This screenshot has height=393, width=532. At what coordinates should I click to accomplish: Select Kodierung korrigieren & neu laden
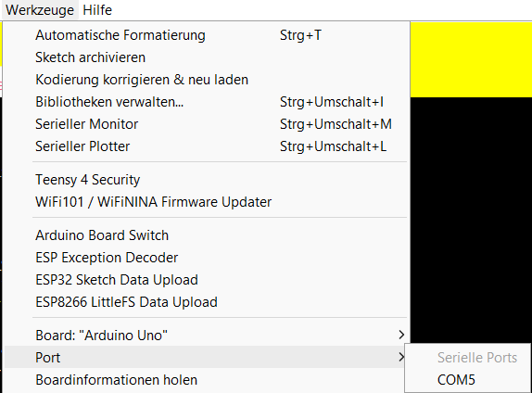[207, 80]
